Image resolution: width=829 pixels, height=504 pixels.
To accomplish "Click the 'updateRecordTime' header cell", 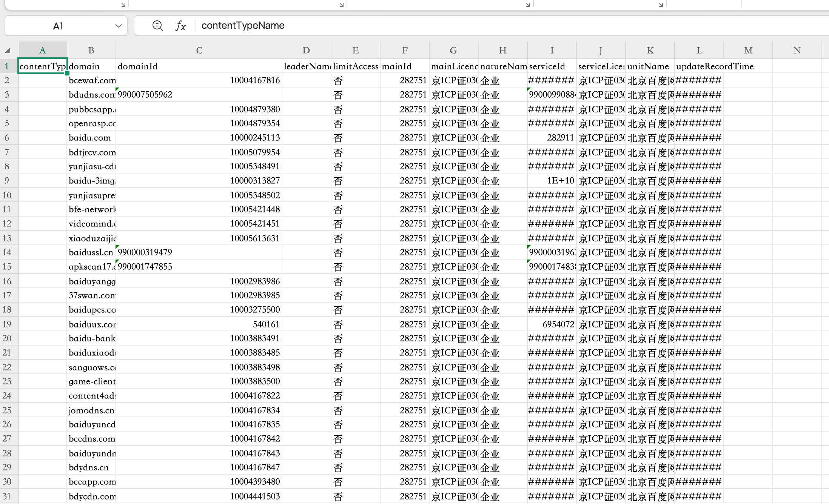I will pyautogui.click(x=699, y=66).
